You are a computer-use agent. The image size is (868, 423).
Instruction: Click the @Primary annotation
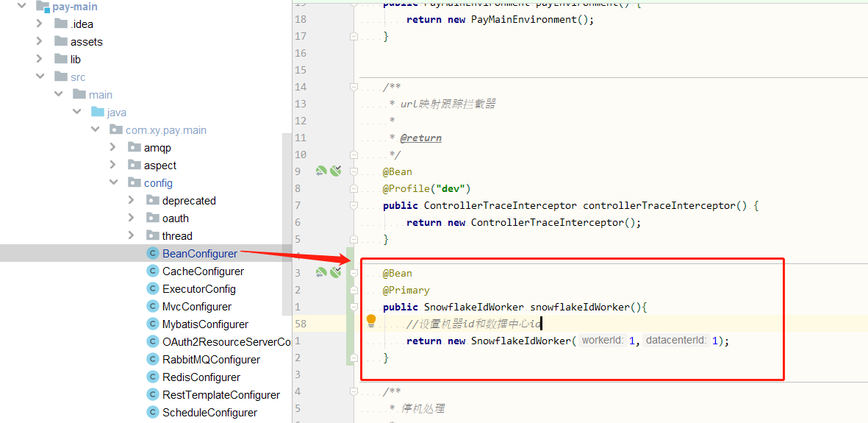[x=406, y=290]
